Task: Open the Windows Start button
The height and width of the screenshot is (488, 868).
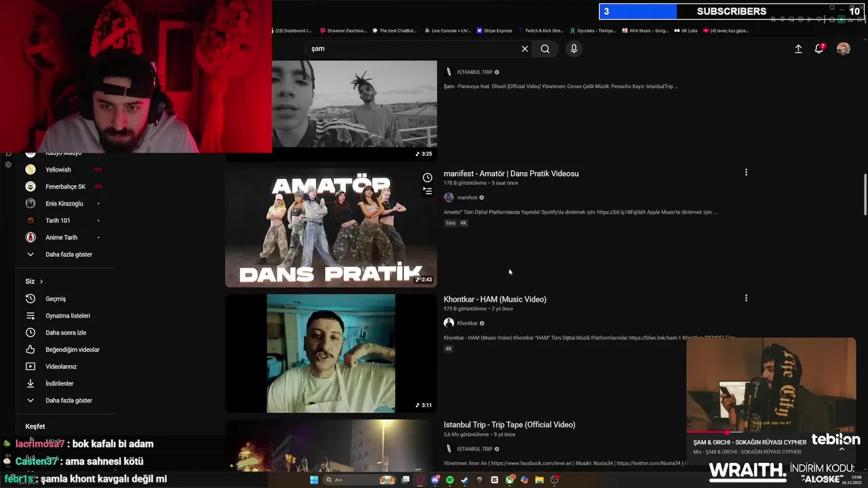Action: point(314,480)
